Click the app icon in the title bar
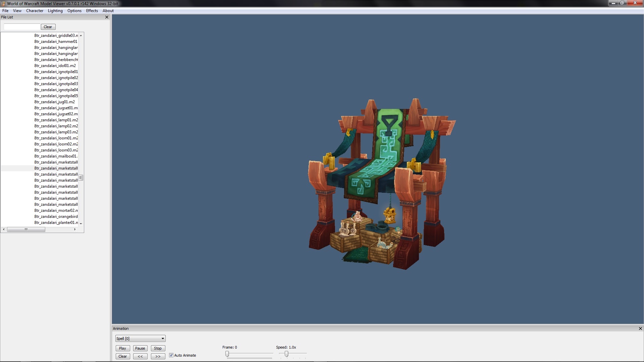This screenshot has height=362, width=644. [3, 3]
